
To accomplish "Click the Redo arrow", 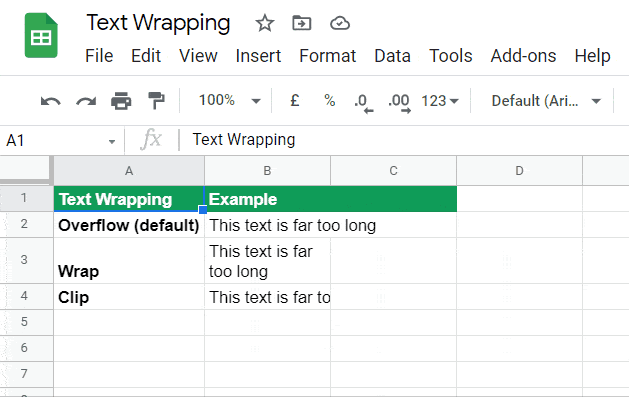I will (86, 101).
